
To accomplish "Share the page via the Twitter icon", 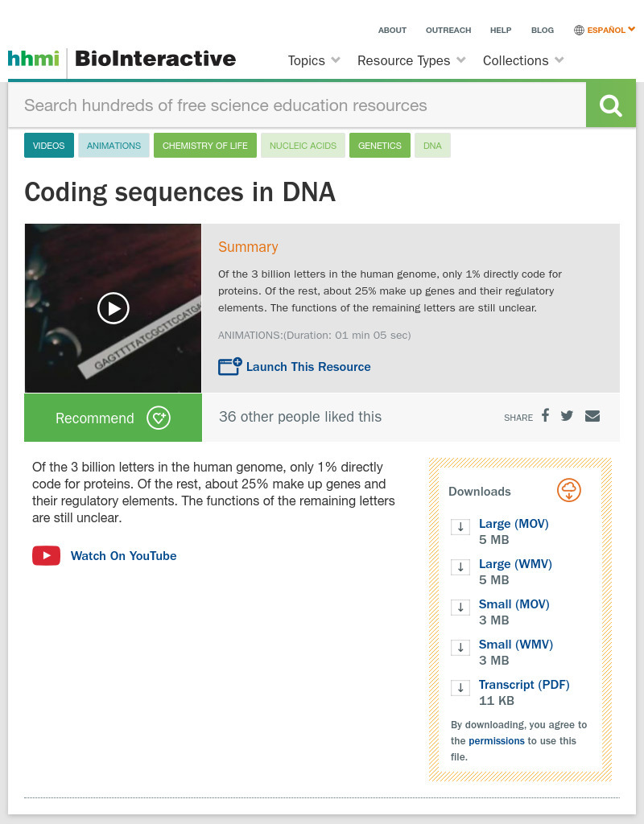I will [567, 415].
